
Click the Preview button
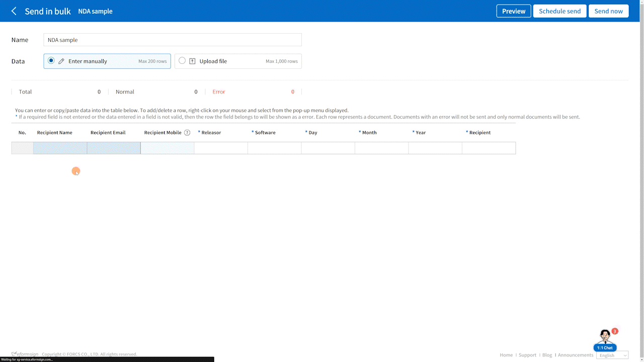pos(514,11)
